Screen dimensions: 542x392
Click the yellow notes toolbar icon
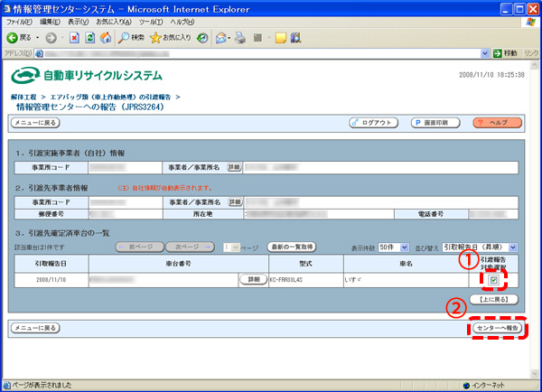[281, 38]
